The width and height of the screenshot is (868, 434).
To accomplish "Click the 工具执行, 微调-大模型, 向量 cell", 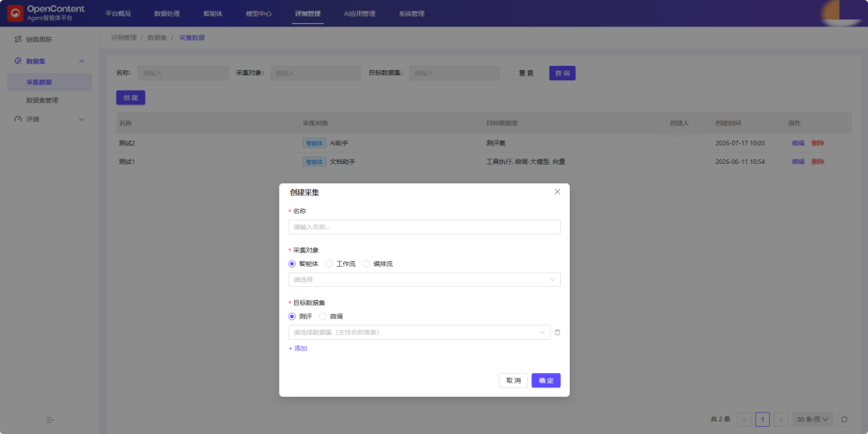I will click(x=526, y=162).
